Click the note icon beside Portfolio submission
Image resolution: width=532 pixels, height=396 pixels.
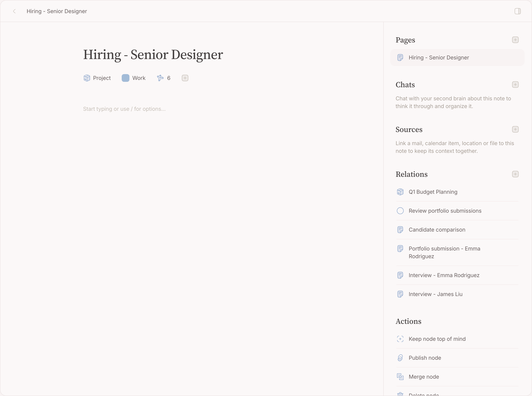tap(400, 249)
